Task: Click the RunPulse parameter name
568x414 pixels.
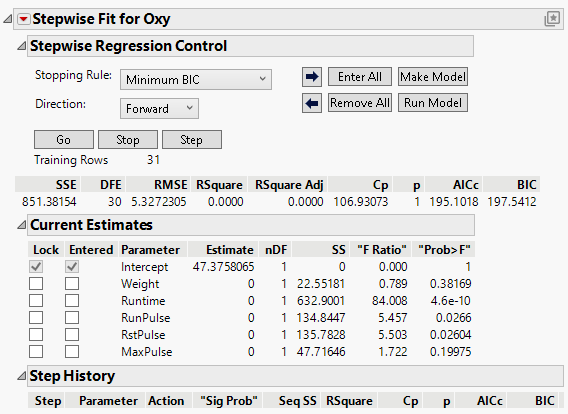Action: (146, 318)
